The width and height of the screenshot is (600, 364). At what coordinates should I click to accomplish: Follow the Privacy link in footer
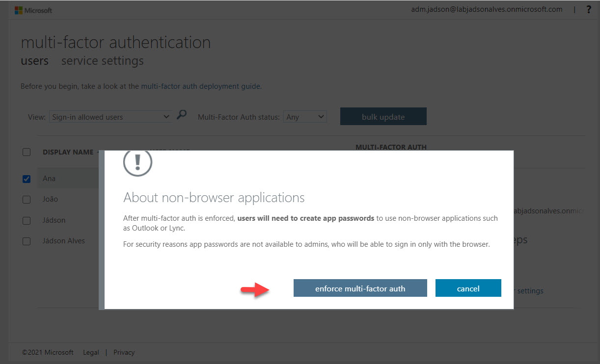coord(124,352)
